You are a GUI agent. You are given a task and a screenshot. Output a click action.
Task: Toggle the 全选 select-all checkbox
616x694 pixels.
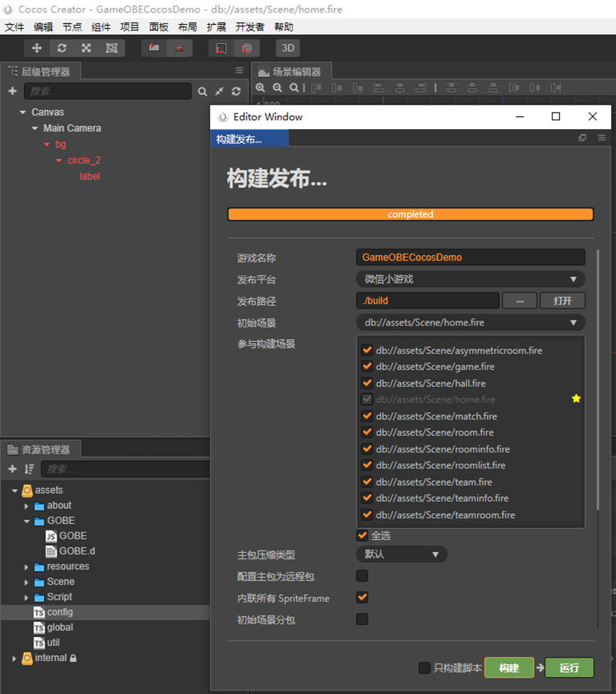tap(362, 535)
